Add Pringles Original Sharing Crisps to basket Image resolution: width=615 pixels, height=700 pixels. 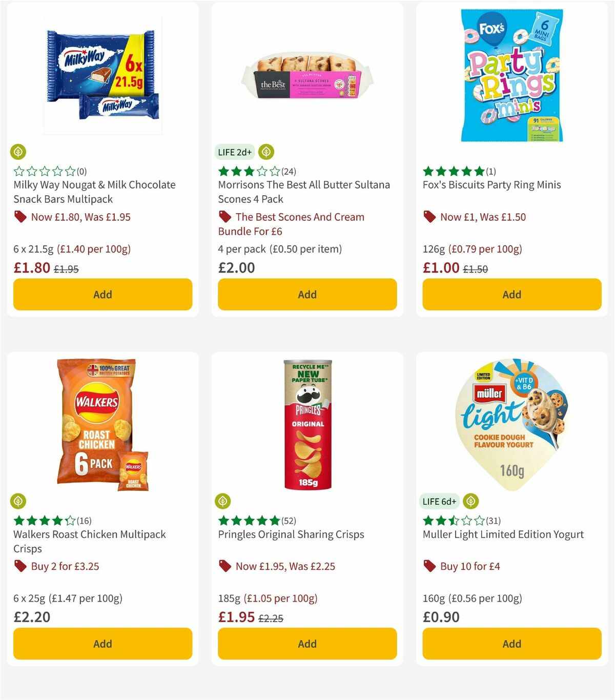tap(306, 644)
